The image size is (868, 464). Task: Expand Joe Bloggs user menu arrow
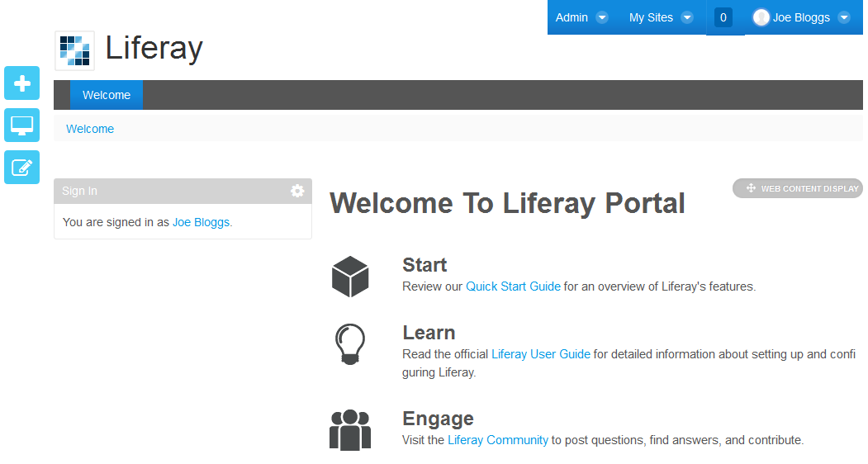[x=843, y=17]
